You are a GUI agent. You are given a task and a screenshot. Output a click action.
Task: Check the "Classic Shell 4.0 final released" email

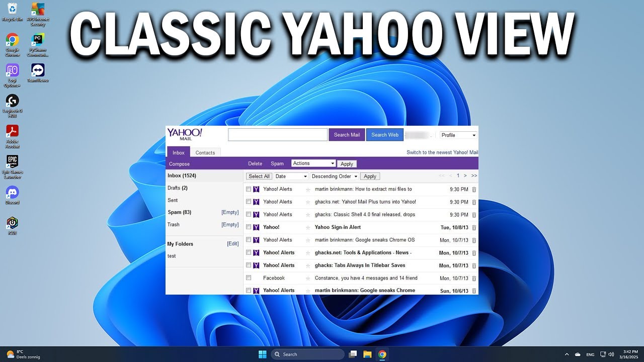pyautogui.click(x=249, y=214)
